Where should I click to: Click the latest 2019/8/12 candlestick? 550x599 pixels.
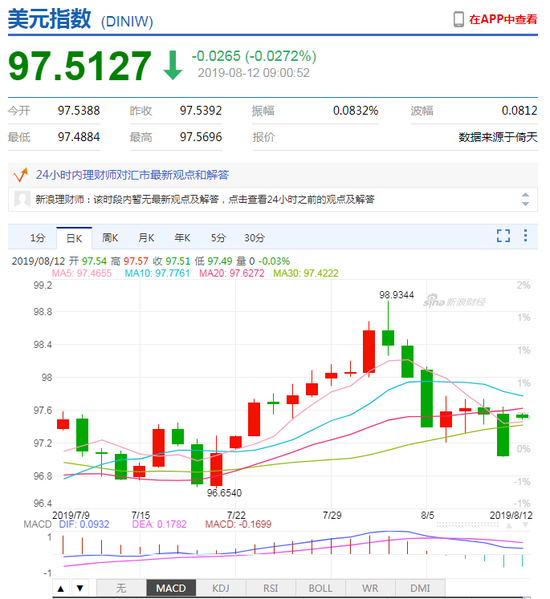522,416
